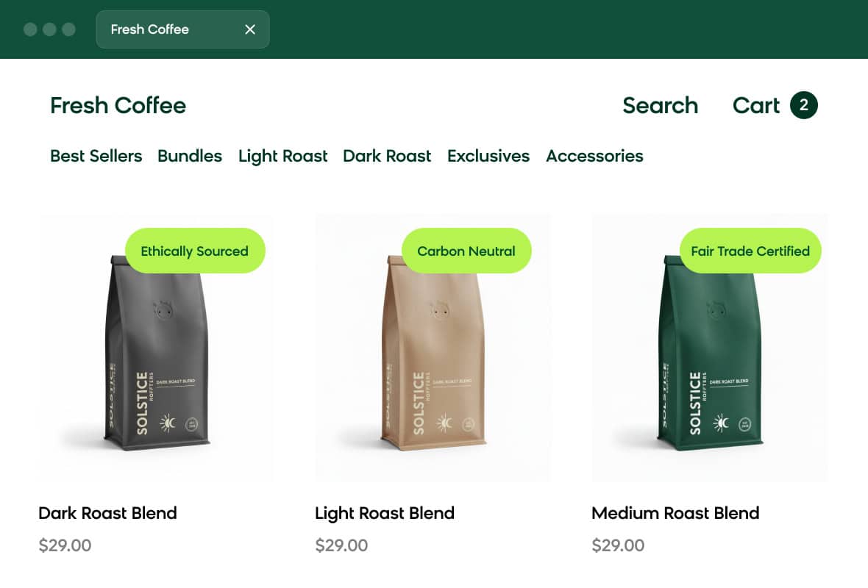This screenshot has height=588, width=868.
Task: Click the Carbon Neutral badge
Action: pos(466,251)
